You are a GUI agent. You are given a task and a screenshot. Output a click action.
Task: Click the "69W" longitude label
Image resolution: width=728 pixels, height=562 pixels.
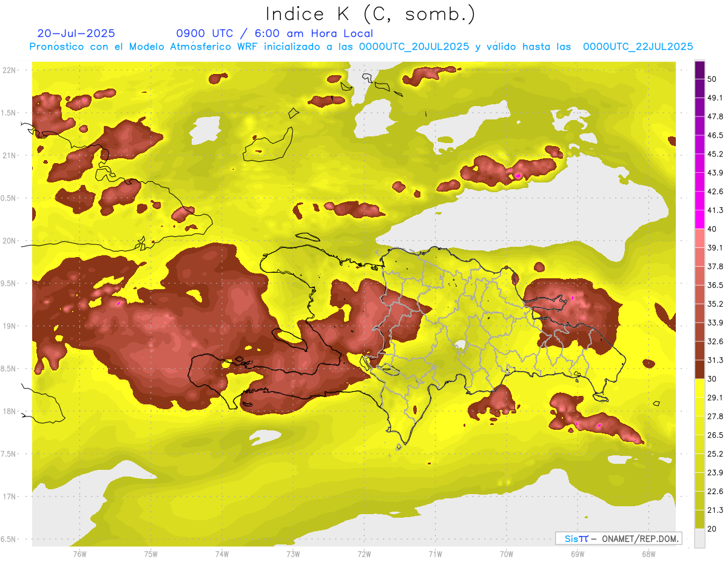pos(578,554)
